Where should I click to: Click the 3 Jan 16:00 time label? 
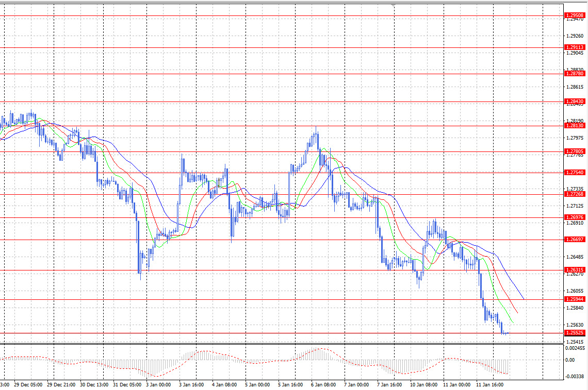pyautogui.click(x=191, y=385)
